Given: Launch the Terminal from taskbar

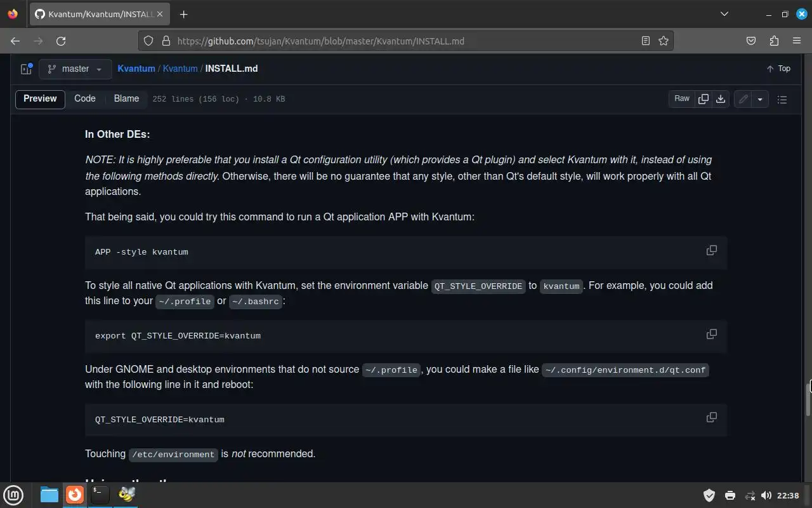Looking at the screenshot, I should 100,495.
